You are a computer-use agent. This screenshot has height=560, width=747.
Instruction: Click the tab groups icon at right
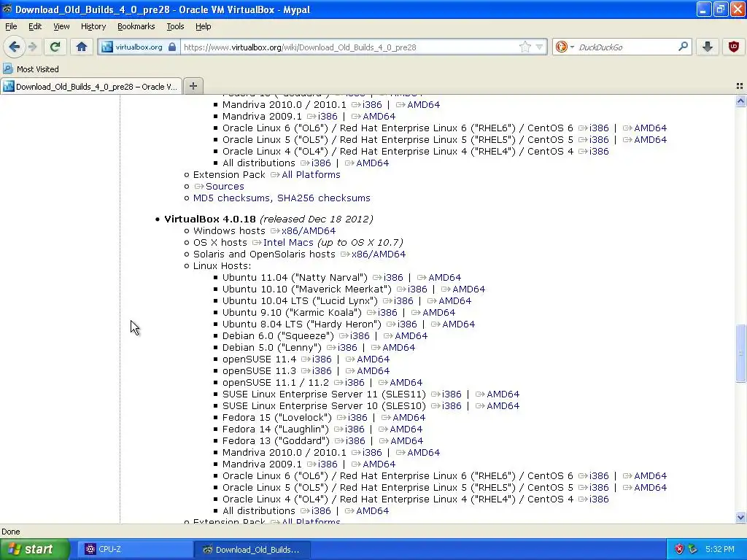[740, 86]
